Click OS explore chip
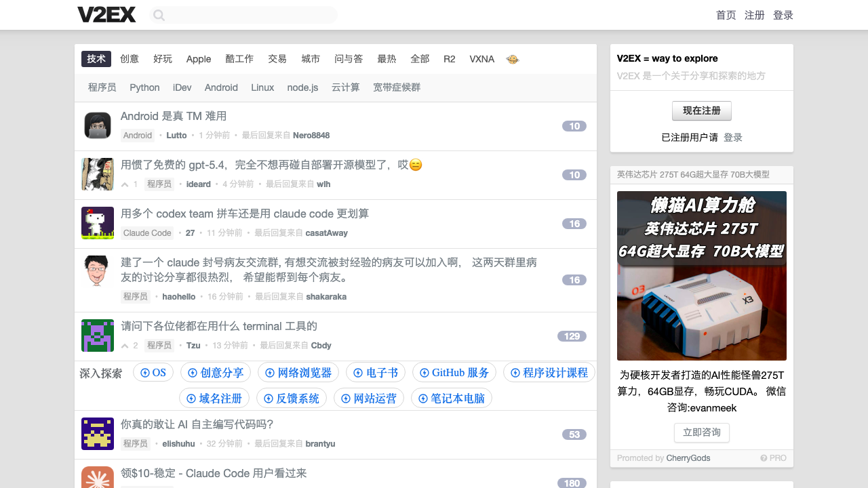 (x=153, y=373)
